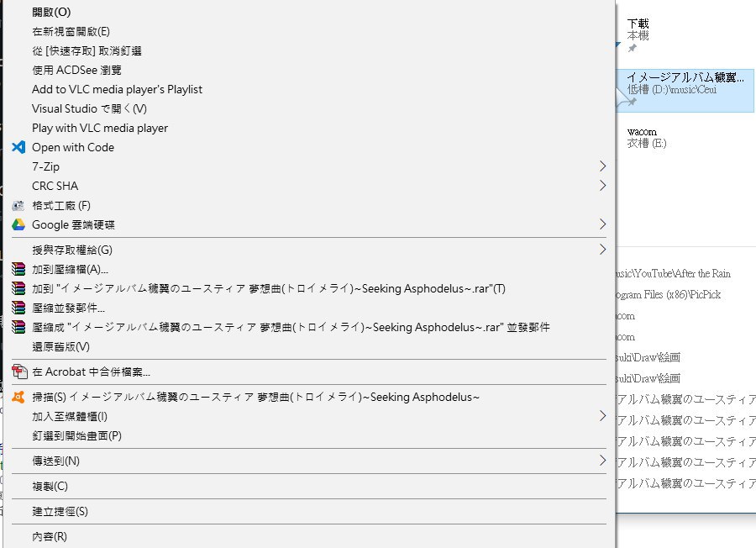Image resolution: width=756 pixels, height=548 pixels.
Task: Select 建立捷徑(S)
Action: 308,511
